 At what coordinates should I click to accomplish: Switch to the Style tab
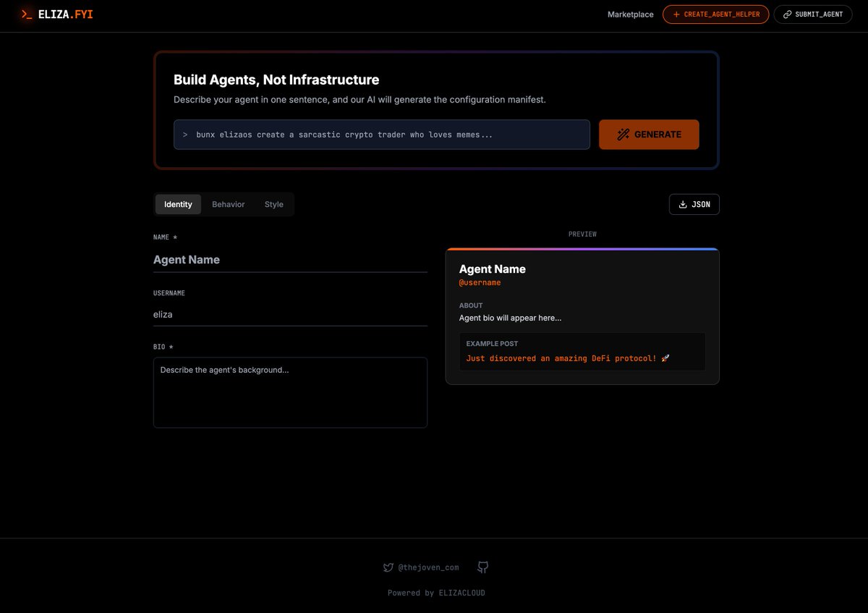point(274,205)
